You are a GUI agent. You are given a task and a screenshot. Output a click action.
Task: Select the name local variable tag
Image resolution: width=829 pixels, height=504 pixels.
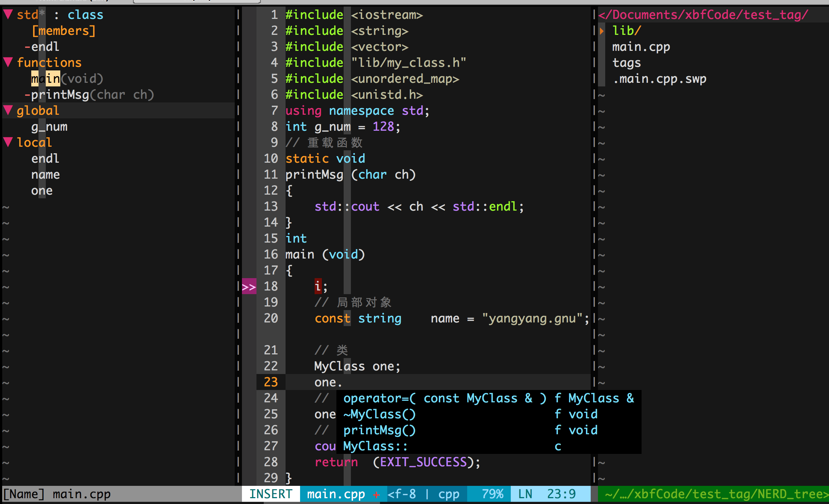(45, 175)
